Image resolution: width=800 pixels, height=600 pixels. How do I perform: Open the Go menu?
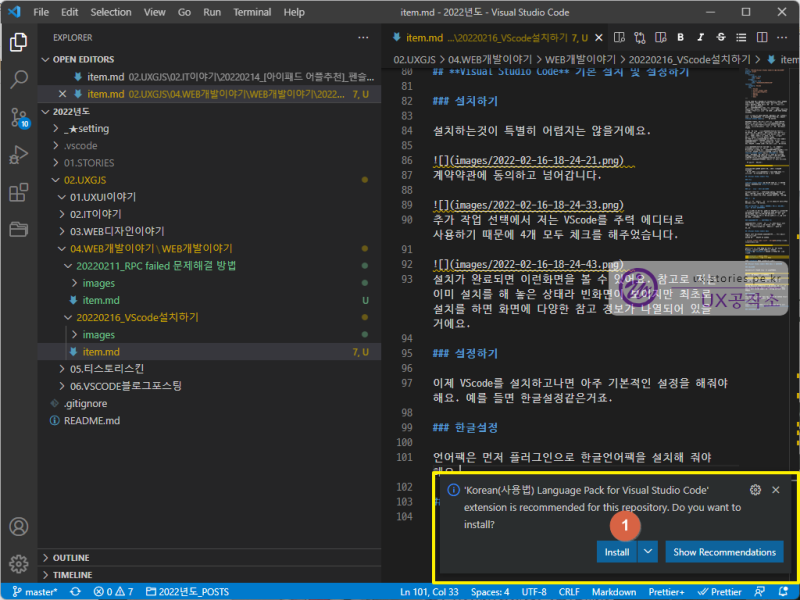tap(184, 12)
